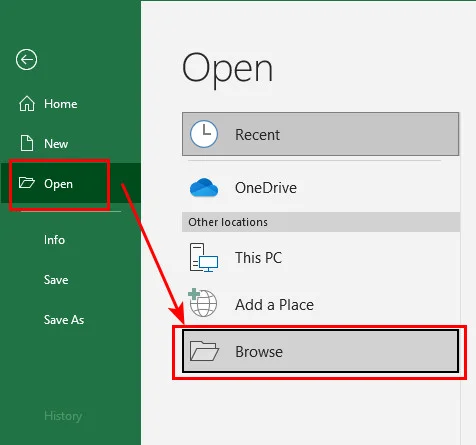Select Open in the sidebar menu
Image resolution: width=476 pixels, height=445 pixels.
58,184
